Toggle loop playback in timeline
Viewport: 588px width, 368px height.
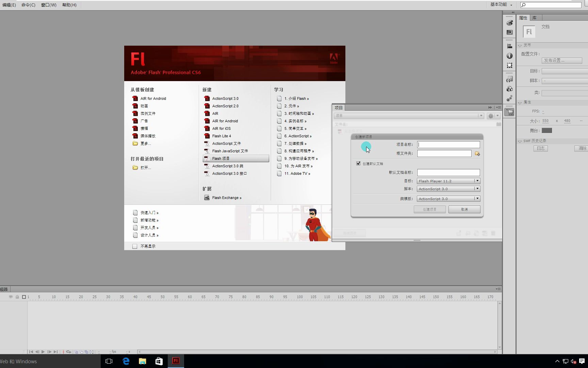[69, 352]
